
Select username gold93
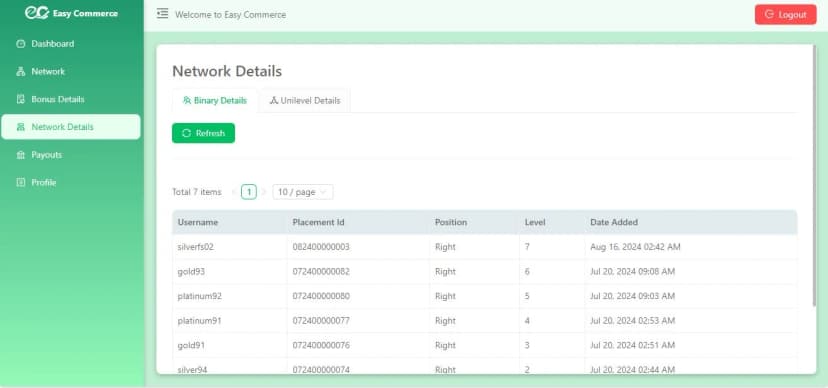click(x=191, y=271)
